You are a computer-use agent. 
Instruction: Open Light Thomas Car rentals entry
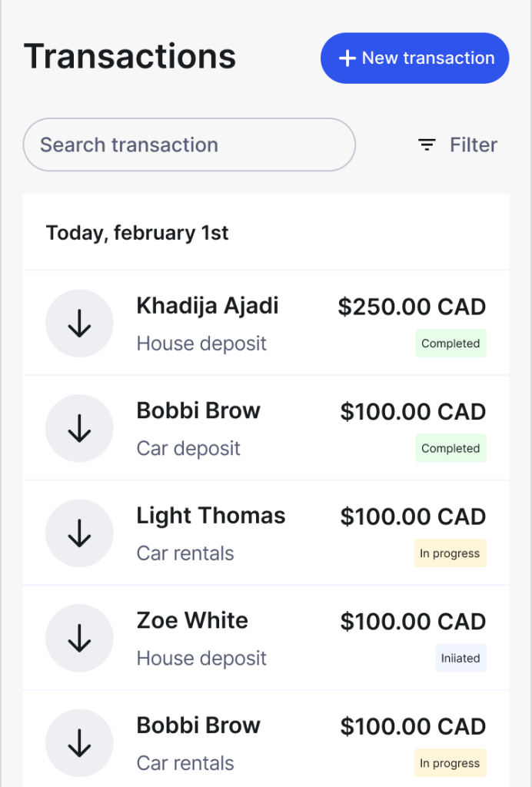[266, 533]
